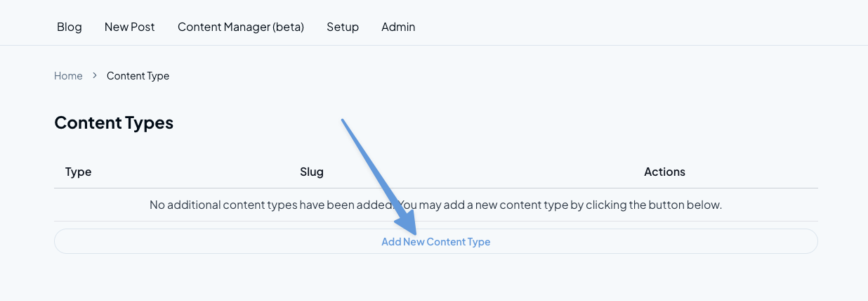Click the Add New Content Type button
The image size is (868, 301).
click(435, 242)
